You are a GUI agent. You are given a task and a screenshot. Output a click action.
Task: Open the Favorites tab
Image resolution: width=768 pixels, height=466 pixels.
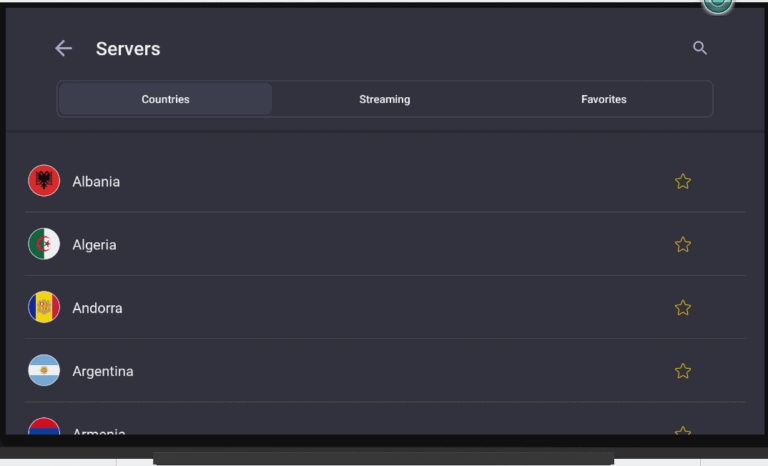click(x=603, y=99)
